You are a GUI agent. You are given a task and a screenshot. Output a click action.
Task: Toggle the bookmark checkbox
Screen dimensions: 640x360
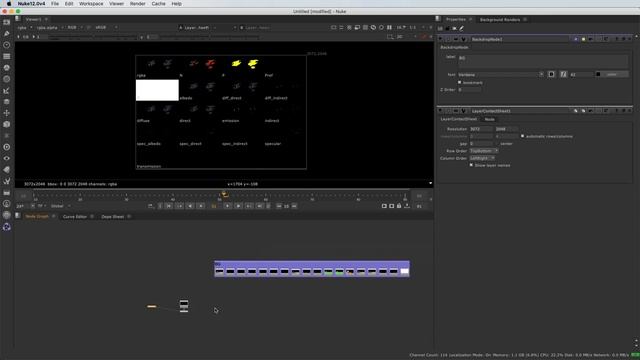460,82
